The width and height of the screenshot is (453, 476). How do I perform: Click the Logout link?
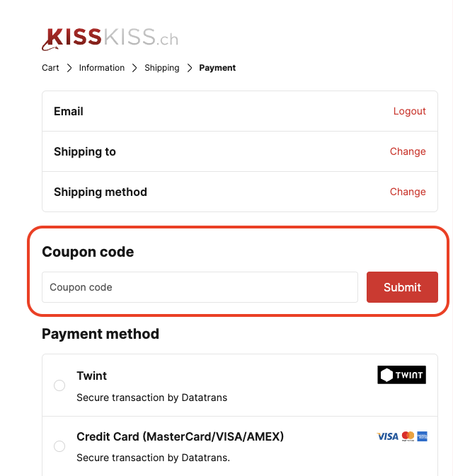point(410,111)
